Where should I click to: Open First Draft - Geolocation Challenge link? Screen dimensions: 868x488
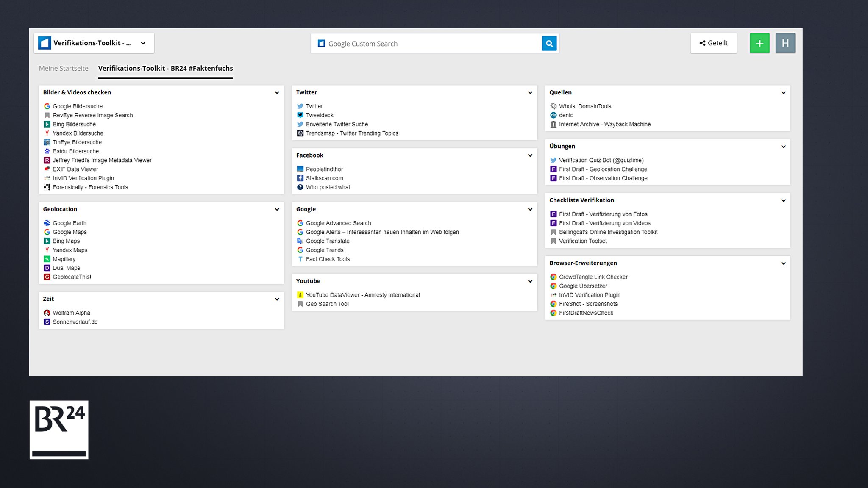point(603,169)
